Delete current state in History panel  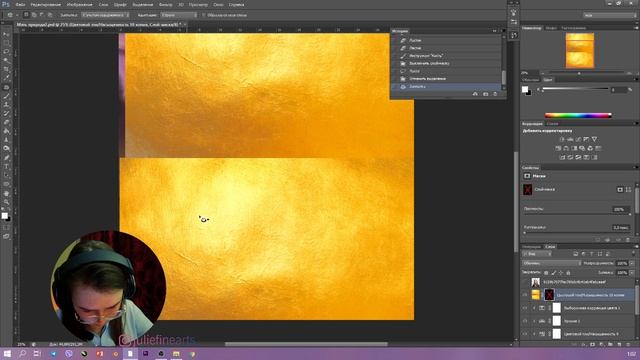[495, 94]
